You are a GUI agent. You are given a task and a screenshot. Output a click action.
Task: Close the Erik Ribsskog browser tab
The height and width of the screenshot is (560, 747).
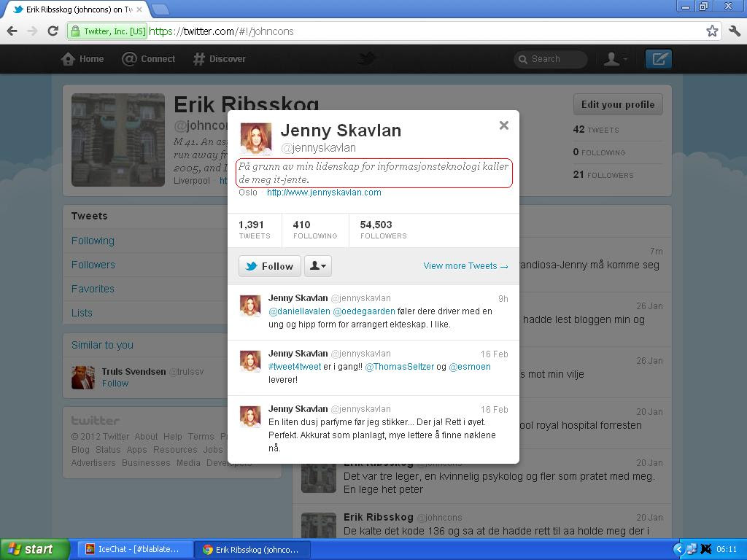[x=139, y=9]
